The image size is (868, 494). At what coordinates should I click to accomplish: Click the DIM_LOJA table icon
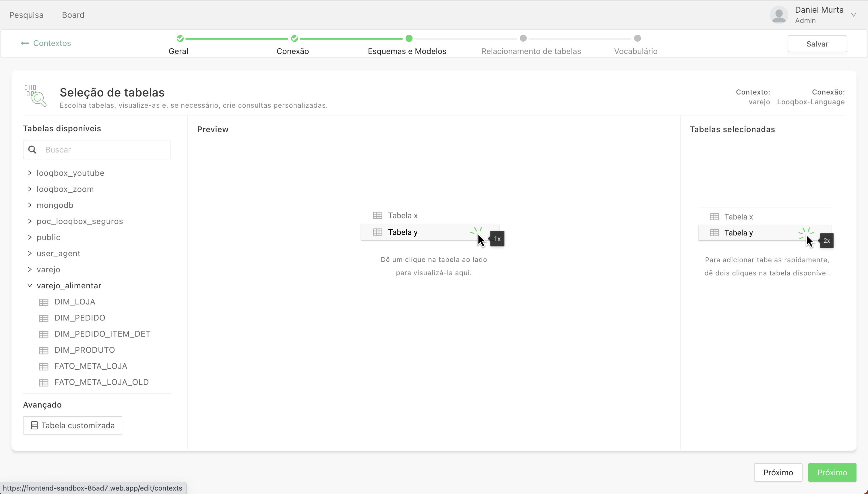43,302
